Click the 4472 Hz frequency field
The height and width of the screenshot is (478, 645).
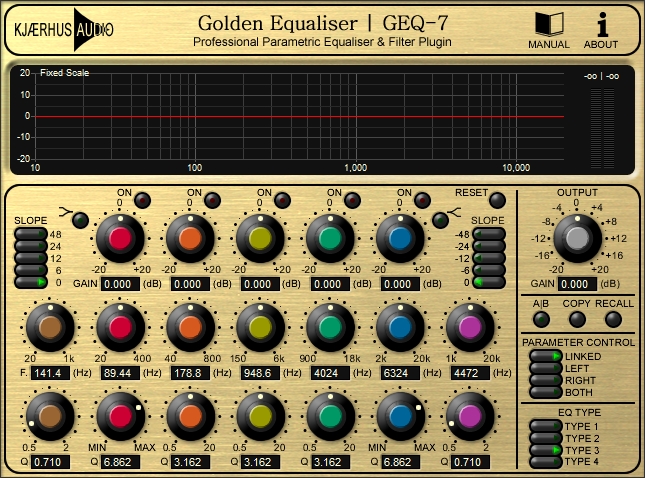tap(470, 373)
